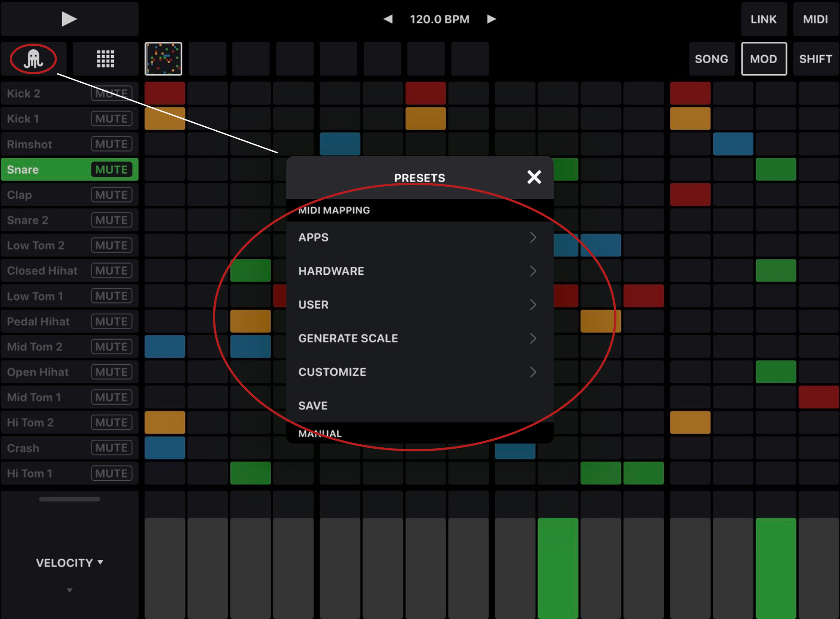Viewport: 840px width, 619px height.
Task: Collapse the velocity panel with the small triangle
Action: 69,591
